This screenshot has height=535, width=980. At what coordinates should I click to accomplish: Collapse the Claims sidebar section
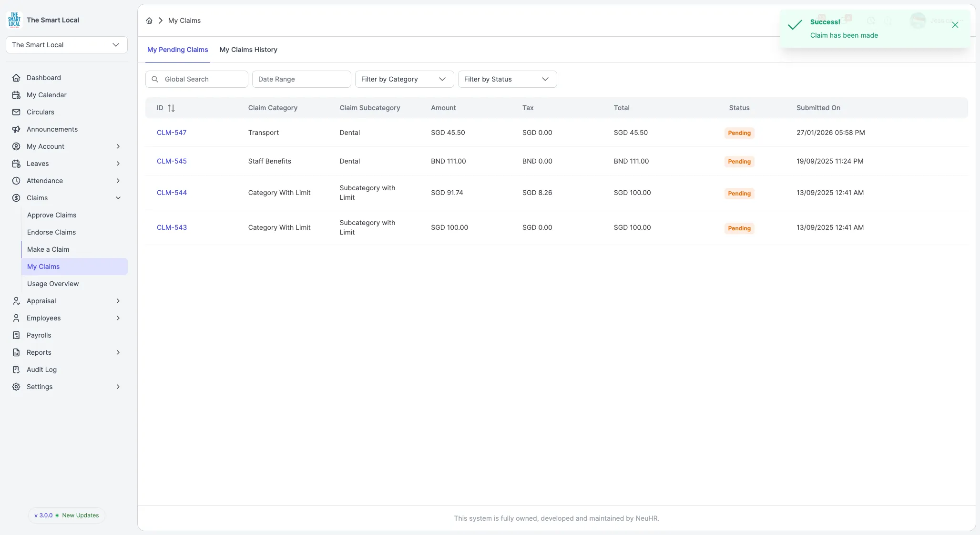pyautogui.click(x=67, y=198)
